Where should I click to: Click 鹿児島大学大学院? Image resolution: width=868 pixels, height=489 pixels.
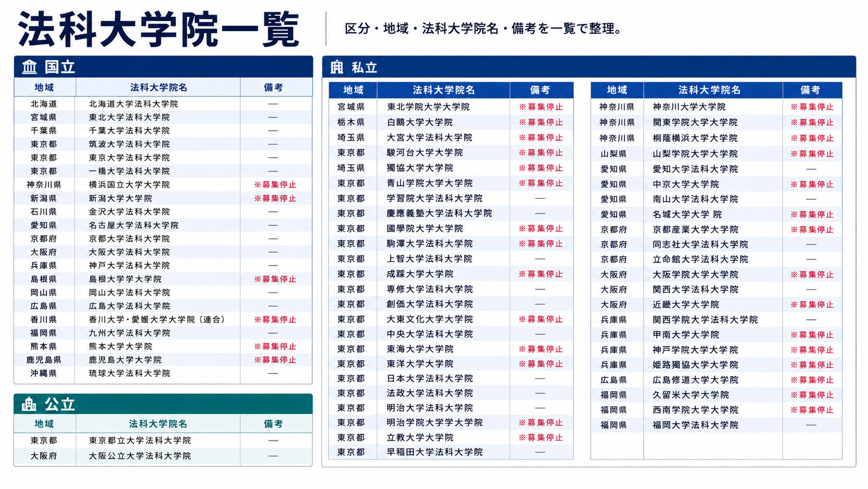point(125,360)
